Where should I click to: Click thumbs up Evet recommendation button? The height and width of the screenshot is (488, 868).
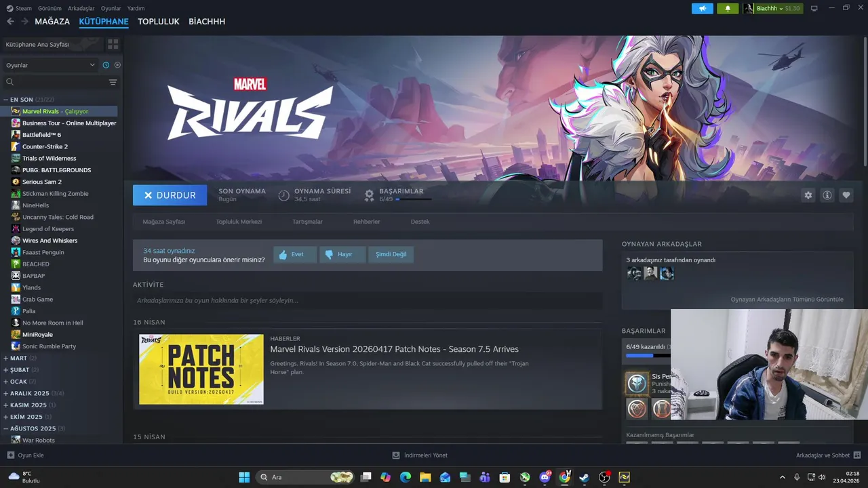[x=295, y=254]
